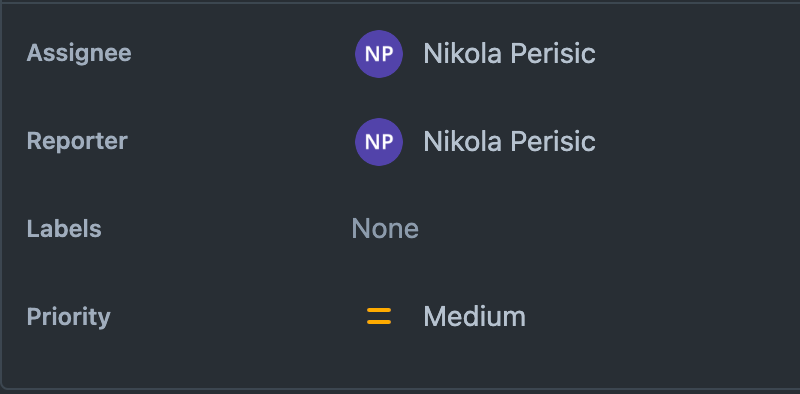Click the Assignee's NP avatar circle
Screen dimensions: 800x394
379,54
